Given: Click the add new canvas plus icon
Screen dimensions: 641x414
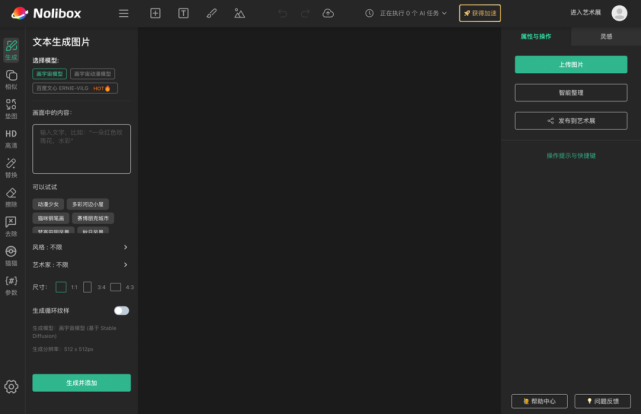Looking at the screenshot, I should tap(155, 13).
